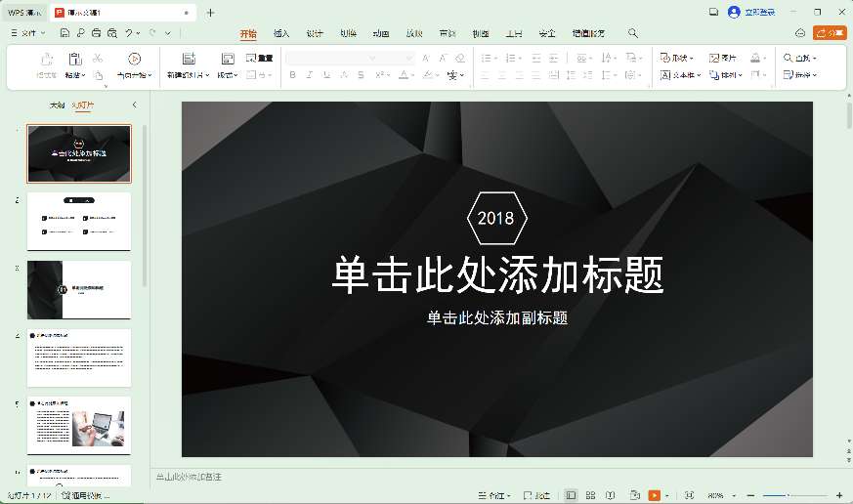Click the search magnifier in ribbon tab row
Viewport: 853px width, 504px height.
[633, 33]
